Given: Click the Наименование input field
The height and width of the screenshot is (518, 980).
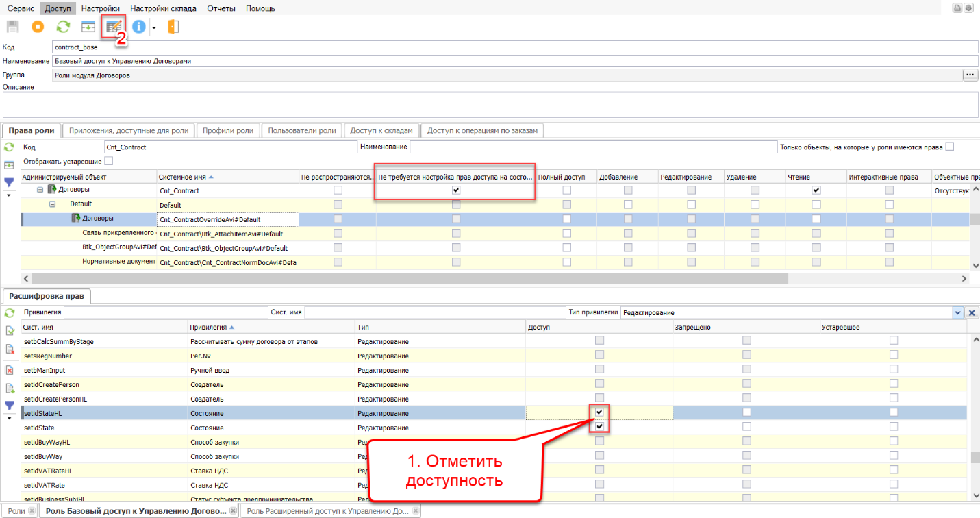Looking at the screenshot, I should coord(514,61).
